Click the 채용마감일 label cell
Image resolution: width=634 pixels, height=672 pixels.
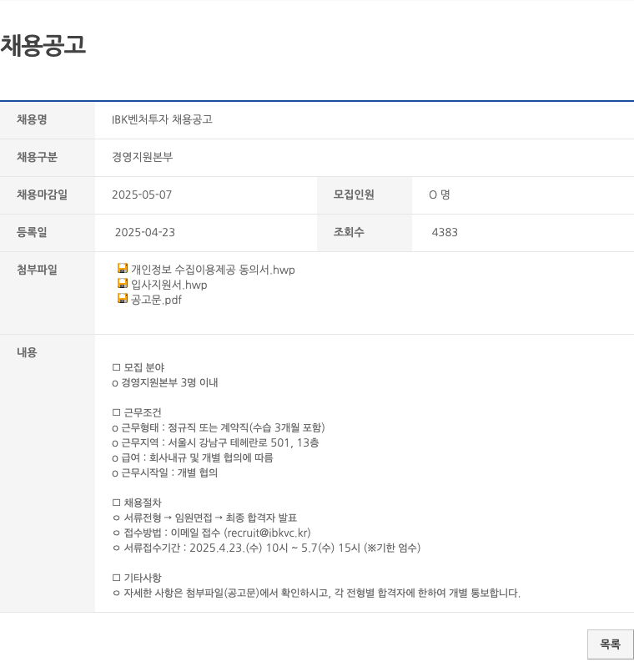tap(48, 195)
